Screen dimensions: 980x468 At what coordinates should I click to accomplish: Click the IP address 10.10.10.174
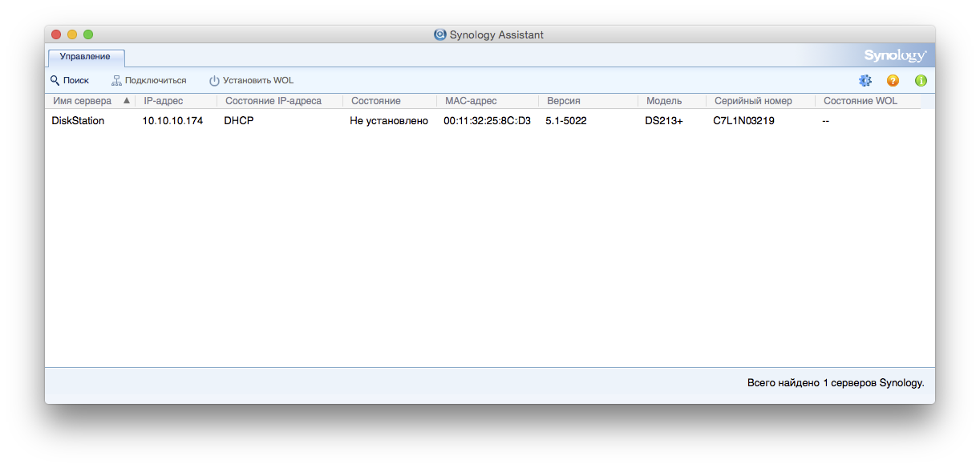click(x=172, y=121)
